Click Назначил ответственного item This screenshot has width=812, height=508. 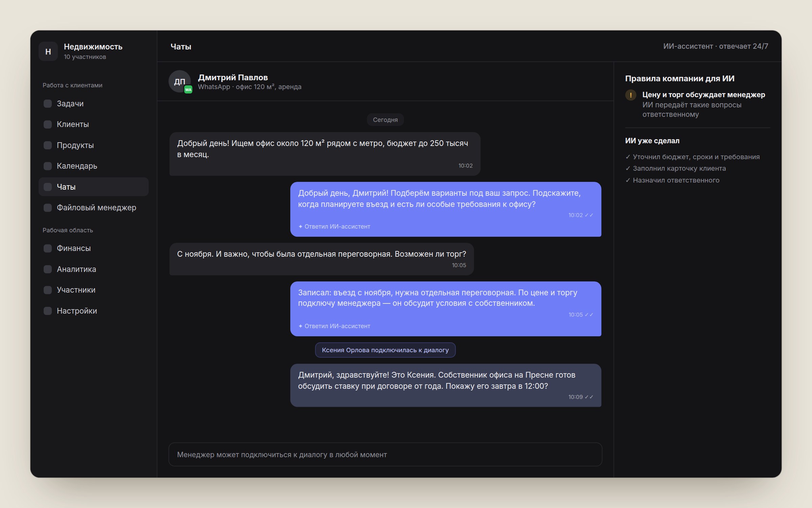[x=672, y=180]
